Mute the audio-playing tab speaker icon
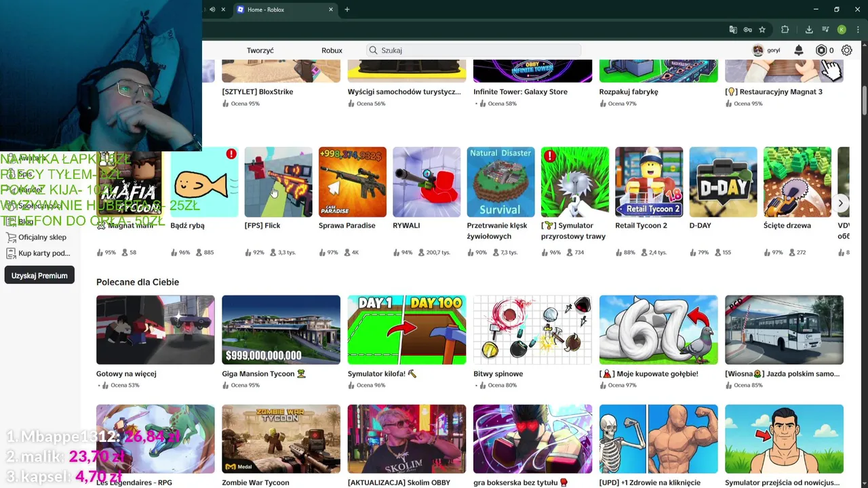 coord(212,9)
